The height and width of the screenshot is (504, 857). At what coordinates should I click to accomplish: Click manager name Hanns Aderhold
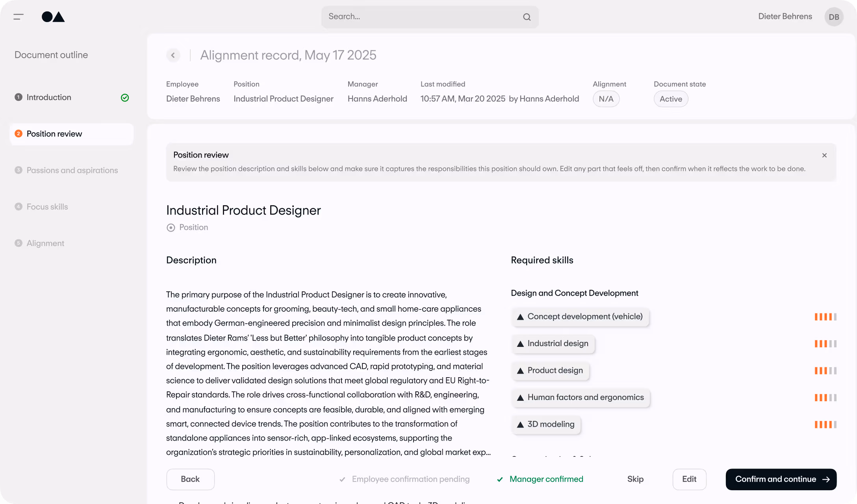tap(377, 99)
